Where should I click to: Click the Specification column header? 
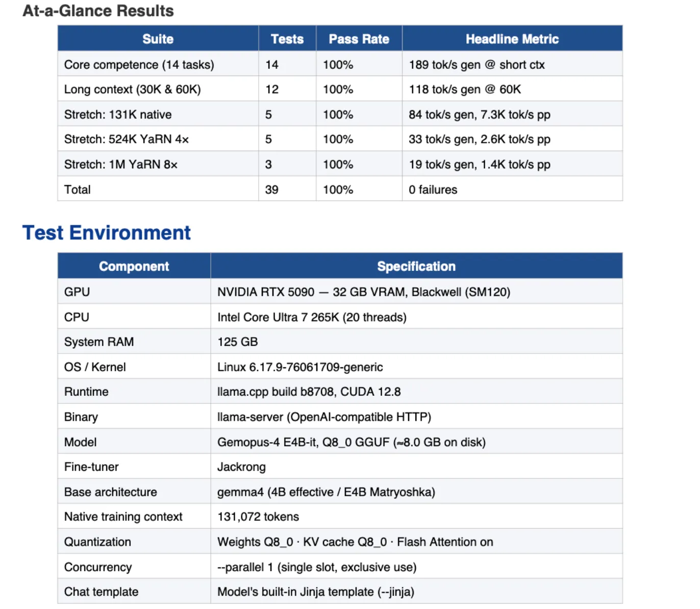416,266
